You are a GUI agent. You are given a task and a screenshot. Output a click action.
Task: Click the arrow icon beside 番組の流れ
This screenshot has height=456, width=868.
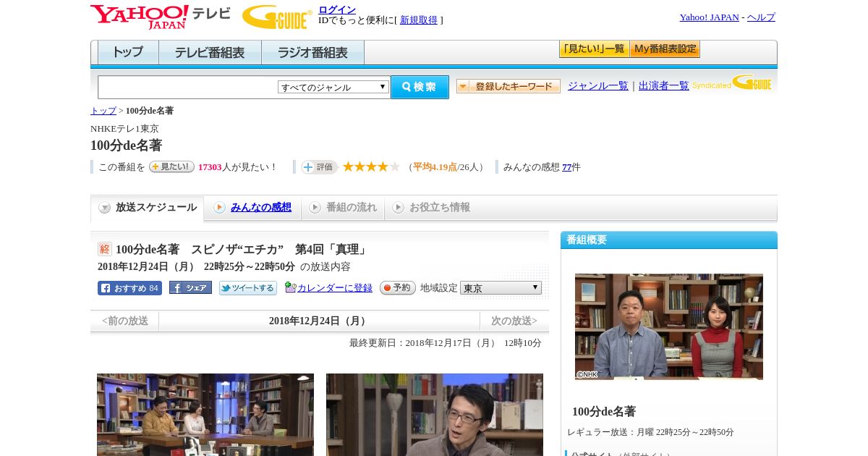315,207
